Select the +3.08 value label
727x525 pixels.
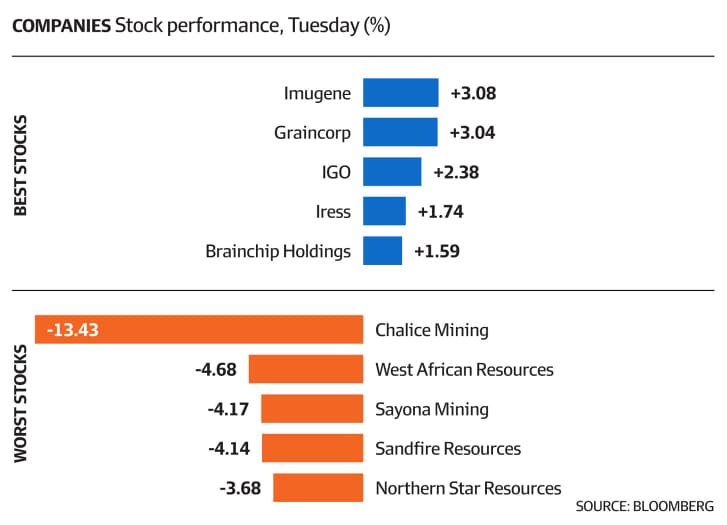coord(473,93)
